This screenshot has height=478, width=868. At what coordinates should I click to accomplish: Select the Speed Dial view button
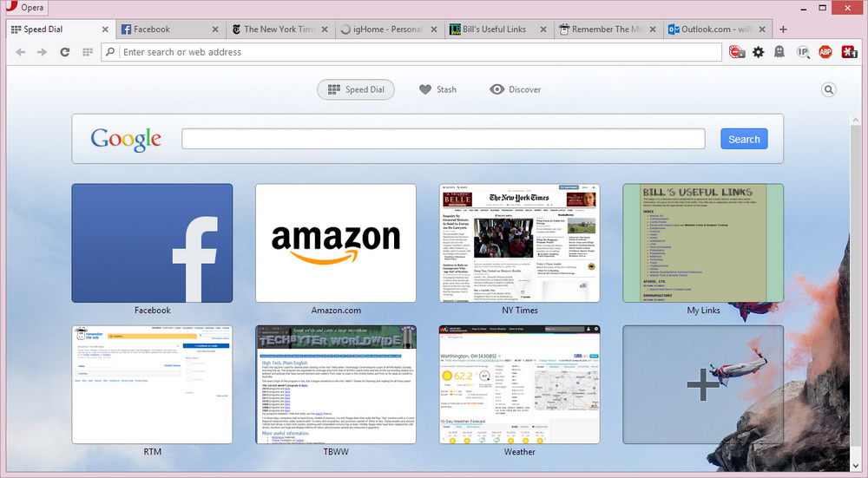click(356, 89)
